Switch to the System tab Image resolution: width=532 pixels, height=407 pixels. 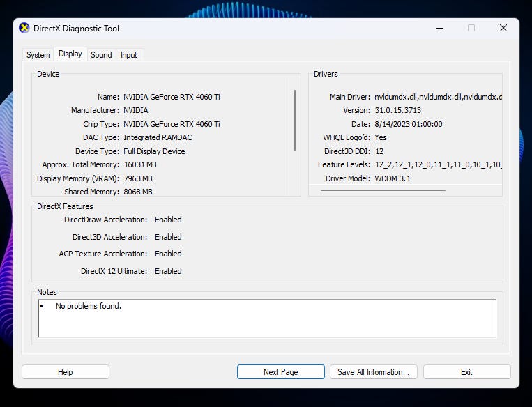pyautogui.click(x=38, y=55)
